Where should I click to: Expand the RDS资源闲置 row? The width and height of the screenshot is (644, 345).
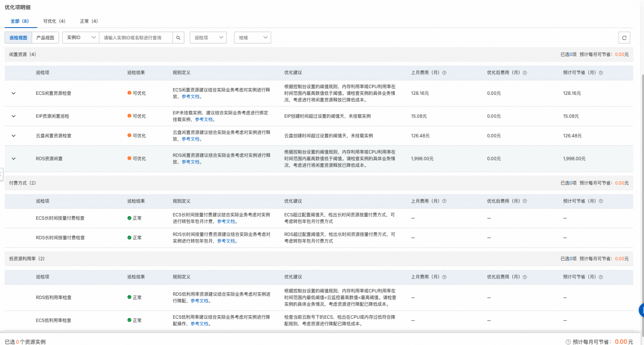coord(13,159)
